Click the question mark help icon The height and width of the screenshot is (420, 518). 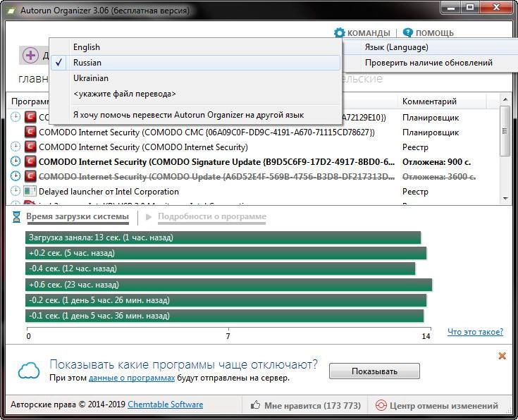point(407,32)
